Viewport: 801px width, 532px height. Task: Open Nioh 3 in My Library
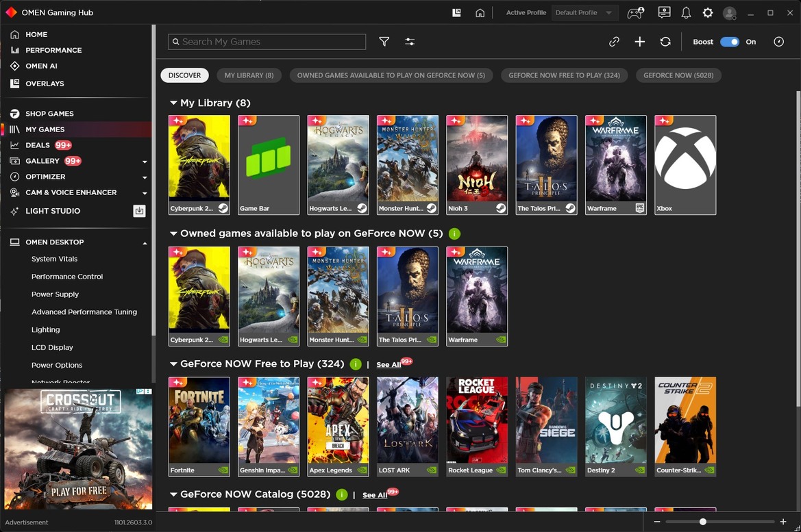point(477,165)
